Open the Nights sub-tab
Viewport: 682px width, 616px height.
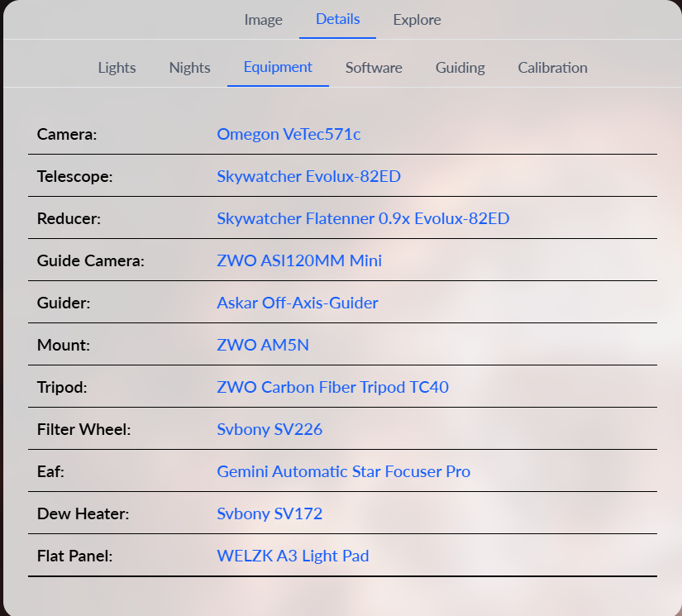pyautogui.click(x=189, y=68)
